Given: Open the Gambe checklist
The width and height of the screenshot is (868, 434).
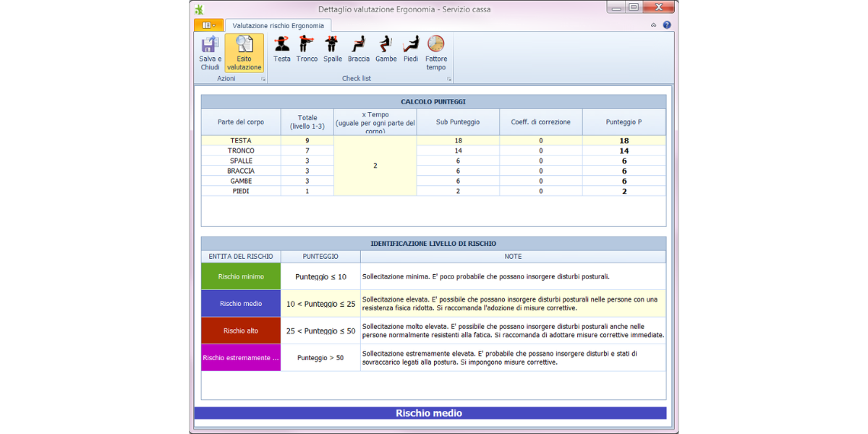Looking at the screenshot, I should [386, 45].
